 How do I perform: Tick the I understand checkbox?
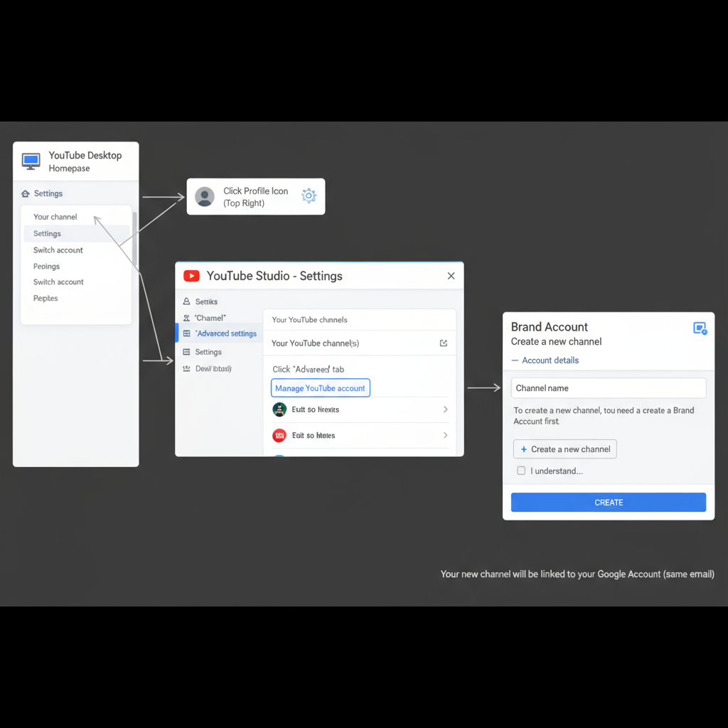[x=521, y=471]
